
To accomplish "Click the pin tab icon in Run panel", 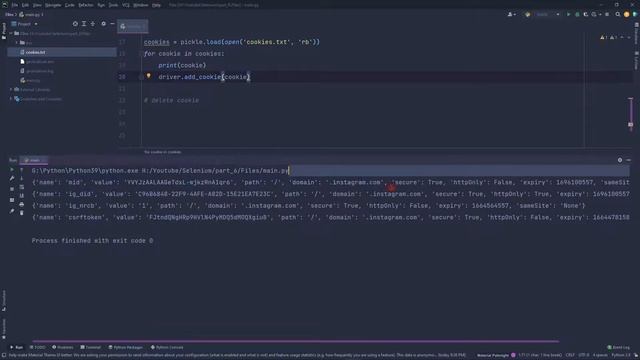I will 12,211.
